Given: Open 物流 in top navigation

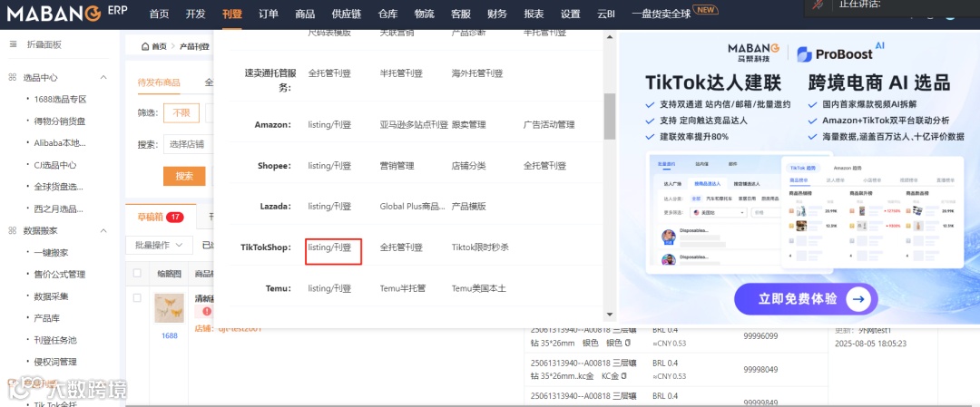Looking at the screenshot, I should click(425, 14).
